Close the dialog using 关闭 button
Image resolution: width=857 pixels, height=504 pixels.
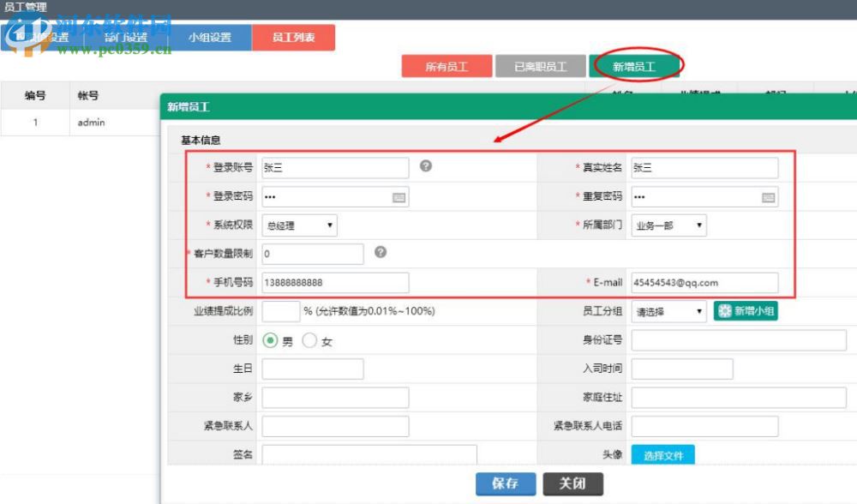coord(572,483)
